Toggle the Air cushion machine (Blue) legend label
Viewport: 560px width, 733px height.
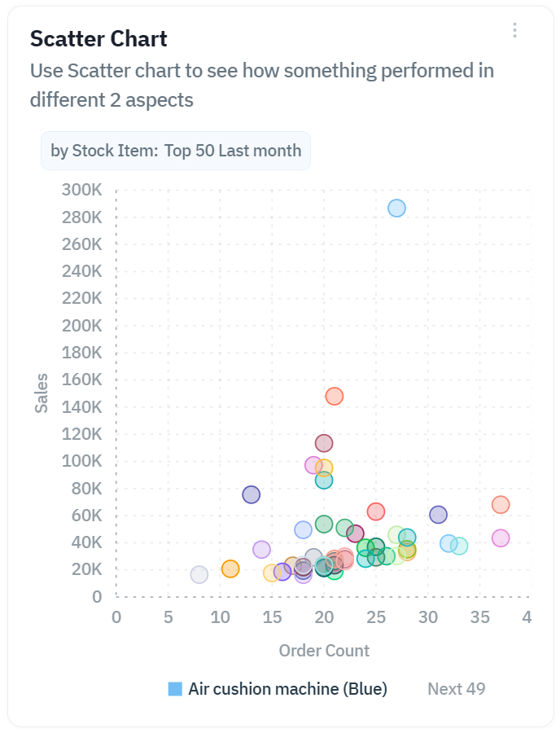click(287, 689)
